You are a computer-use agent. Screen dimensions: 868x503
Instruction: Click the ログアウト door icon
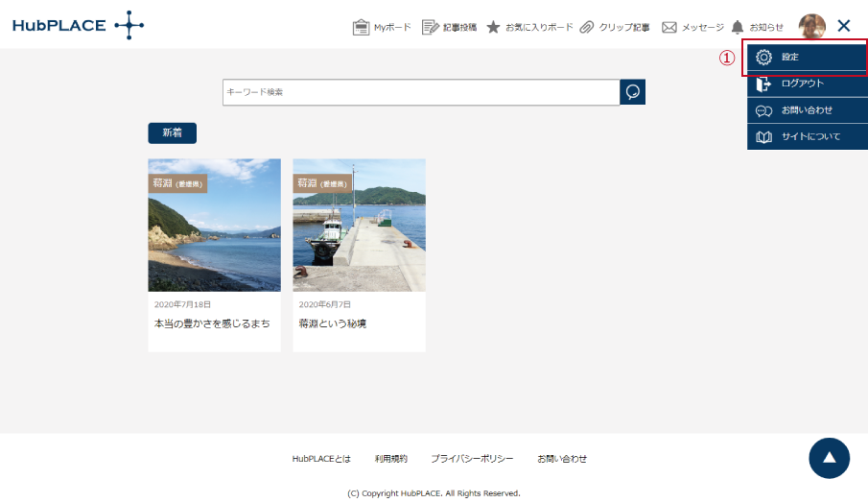(763, 84)
